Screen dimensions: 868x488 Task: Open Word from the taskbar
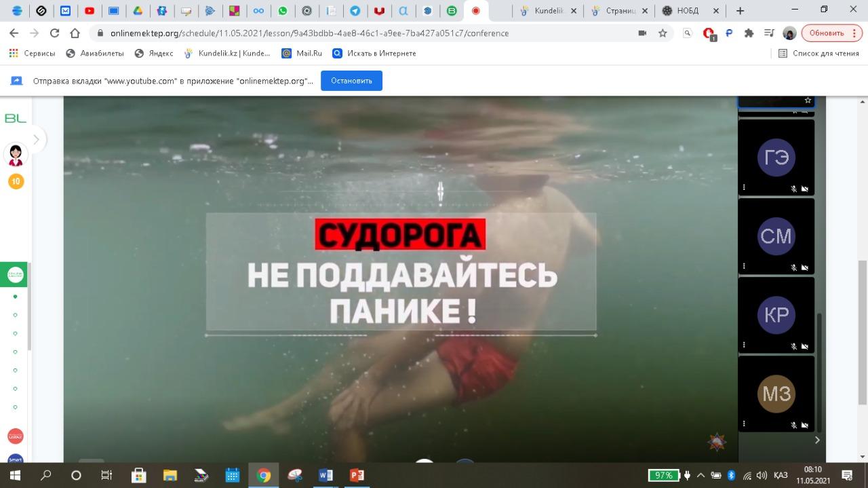click(x=325, y=475)
